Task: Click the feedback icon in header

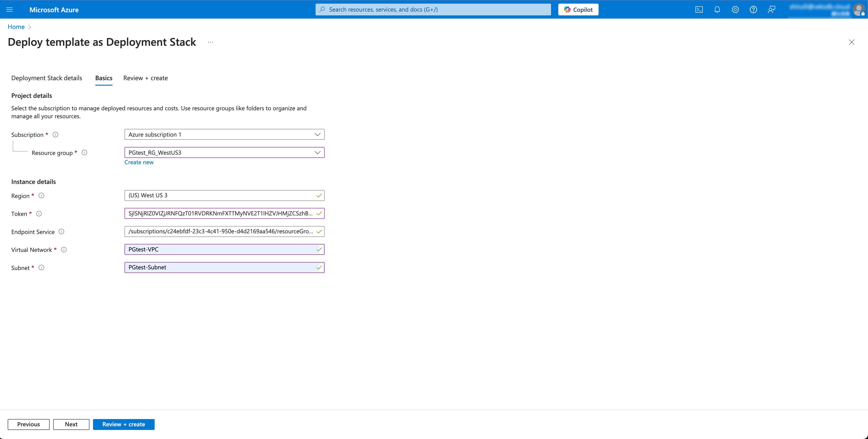Action: point(771,10)
